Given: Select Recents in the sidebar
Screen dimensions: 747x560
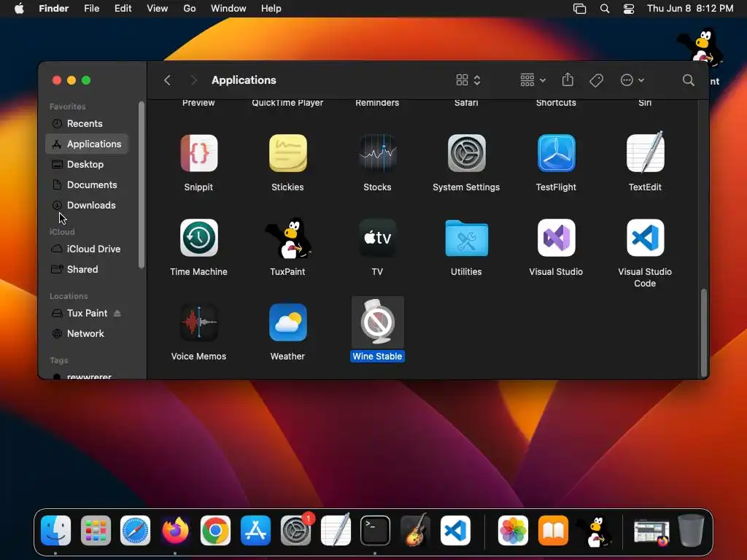Looking at the screenshot, I should point(87,124).
